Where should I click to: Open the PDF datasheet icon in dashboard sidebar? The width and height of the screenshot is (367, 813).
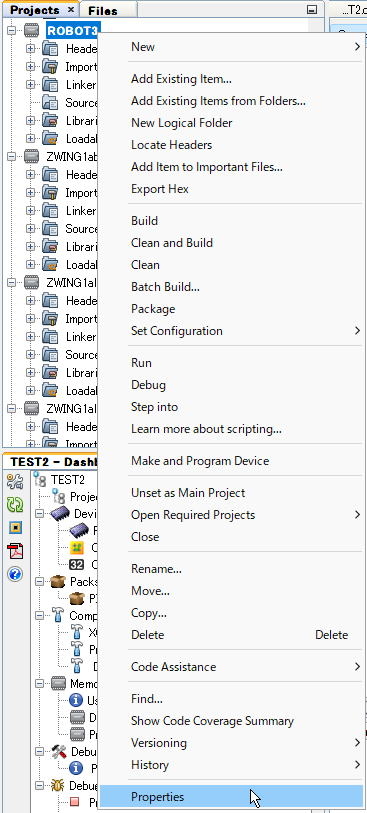(x=15, y=551)
